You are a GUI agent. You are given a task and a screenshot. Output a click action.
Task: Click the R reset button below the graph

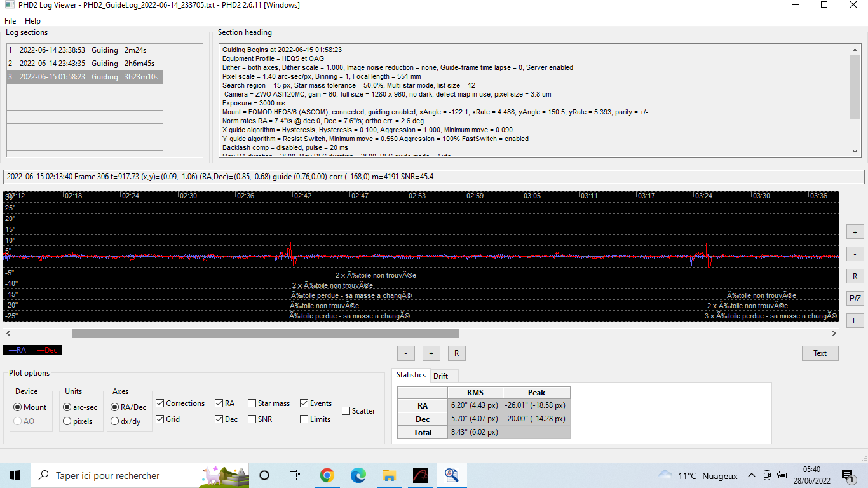point(456,353)
